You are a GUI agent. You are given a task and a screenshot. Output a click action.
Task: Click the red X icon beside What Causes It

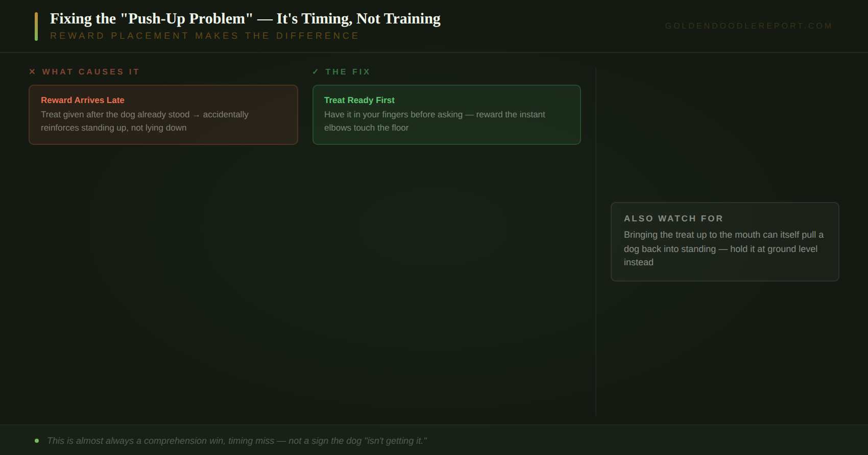tap(32, 72)
